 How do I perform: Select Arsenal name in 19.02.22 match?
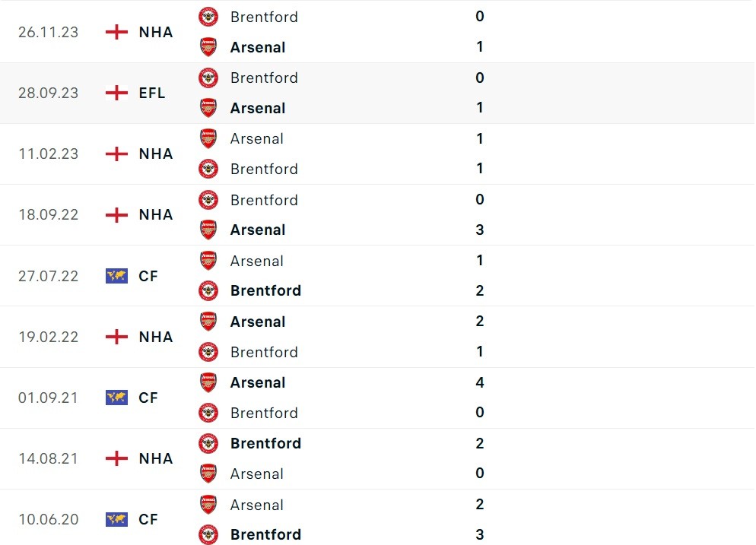pyautogui.click(x=258, y=322)
